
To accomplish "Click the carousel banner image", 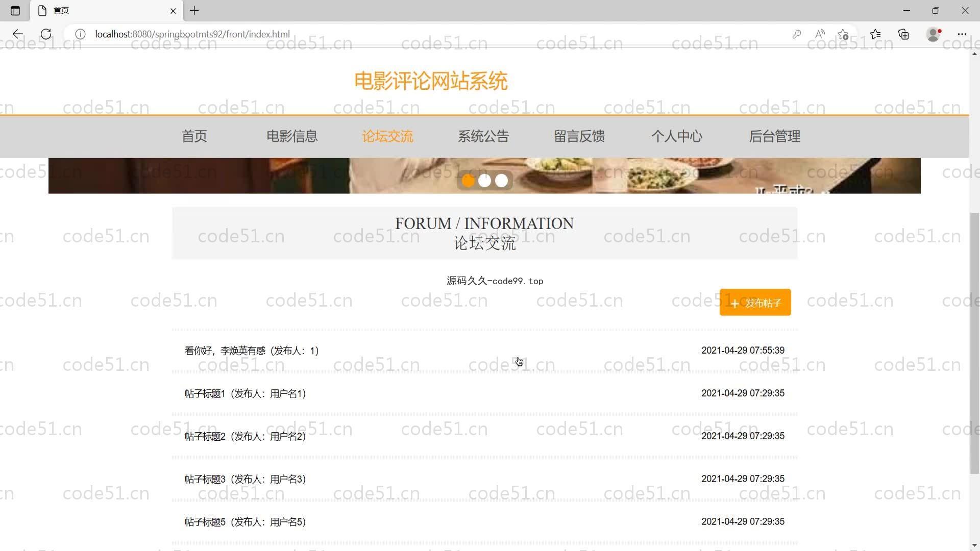I will [484, 176].
